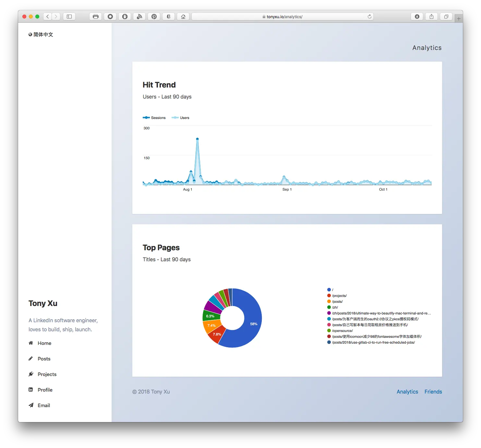Open Email using the paper plane icon
The image size is (481, 448).
point(31,405)
